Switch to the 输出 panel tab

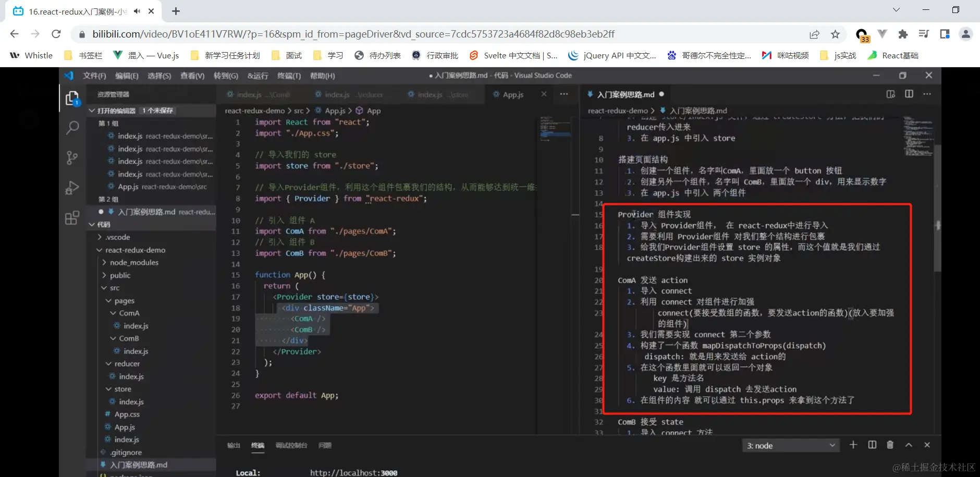234,445
